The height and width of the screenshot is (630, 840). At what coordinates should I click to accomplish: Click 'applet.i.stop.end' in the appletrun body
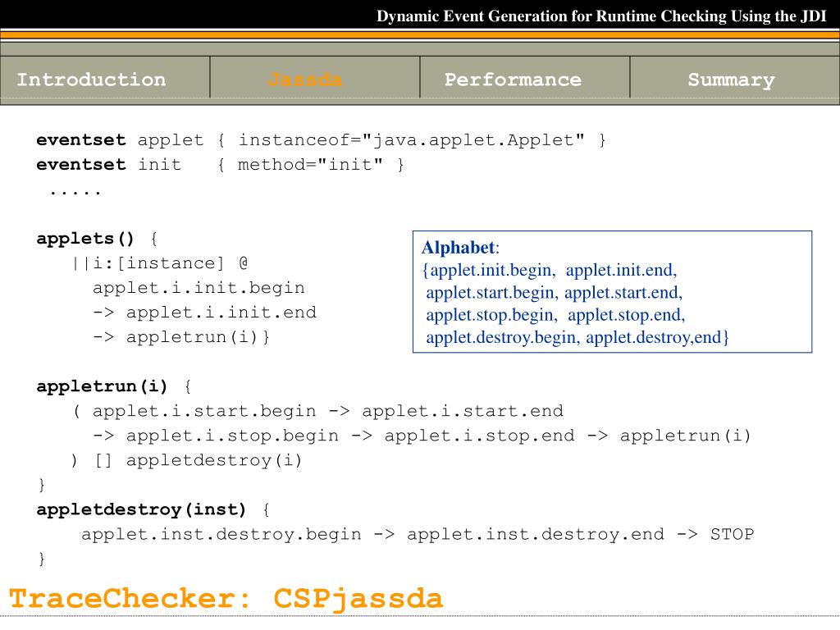(479, 436)
